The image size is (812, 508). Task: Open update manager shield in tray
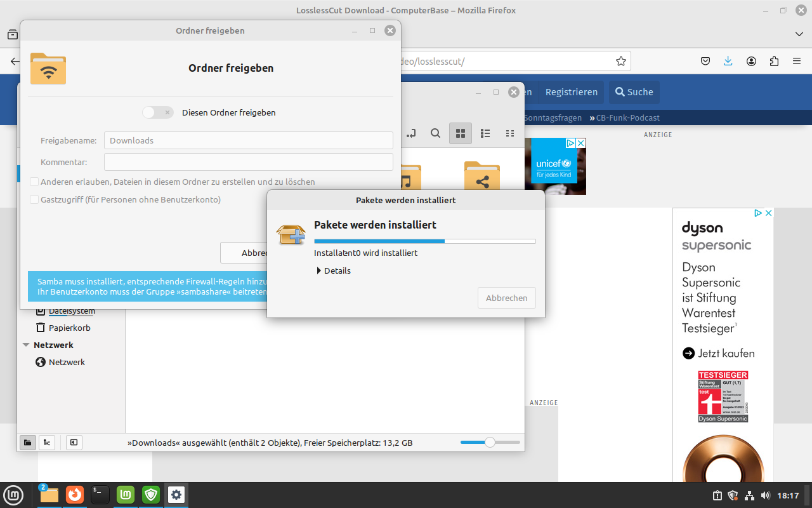(733, 495)
